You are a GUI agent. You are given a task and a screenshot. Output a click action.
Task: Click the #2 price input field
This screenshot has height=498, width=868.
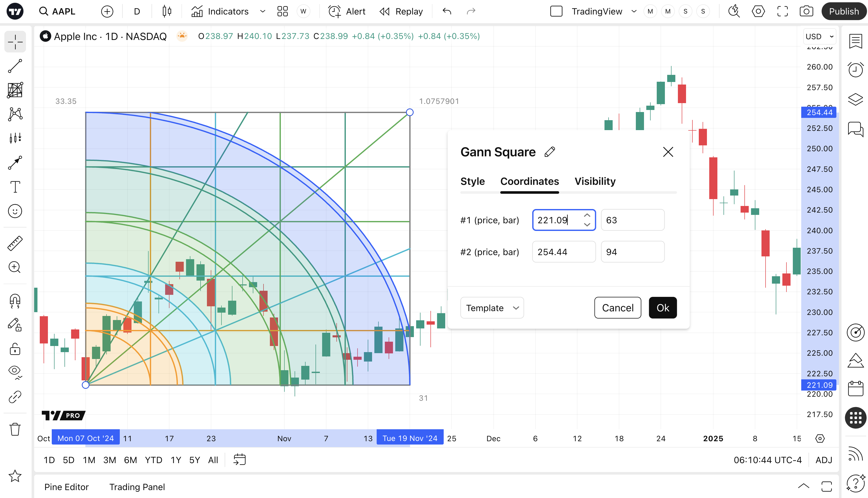(x=563, y=252)
